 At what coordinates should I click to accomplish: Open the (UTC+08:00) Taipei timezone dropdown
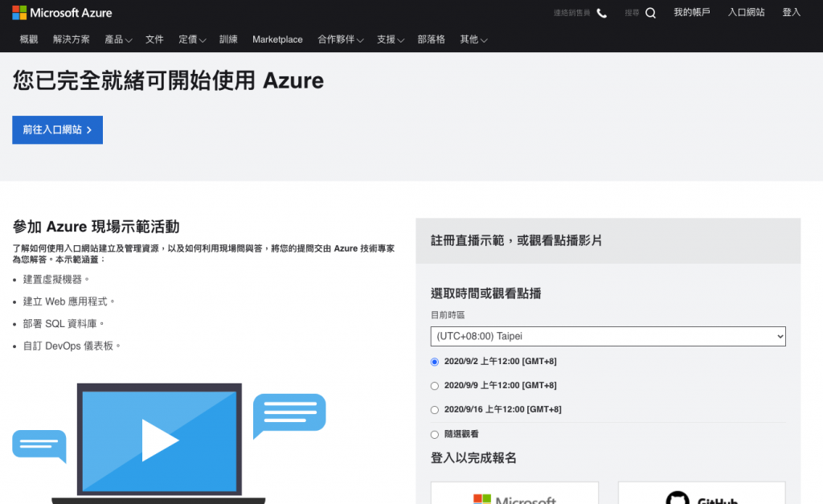(x=608, y=336)
